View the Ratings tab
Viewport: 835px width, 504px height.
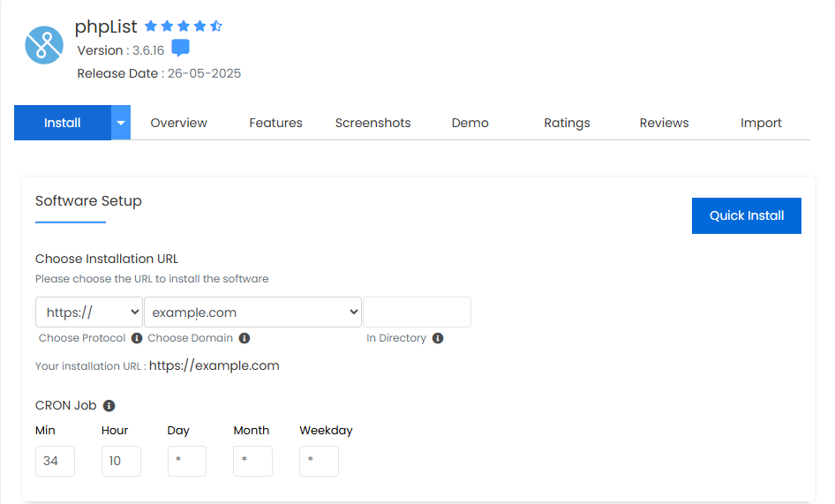568,123
